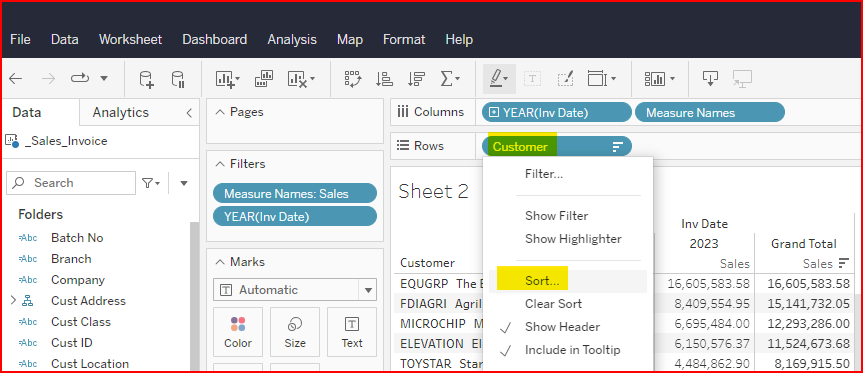
Task: Click the Swap Rows and Columns icon
Action: tap(353, 79)
